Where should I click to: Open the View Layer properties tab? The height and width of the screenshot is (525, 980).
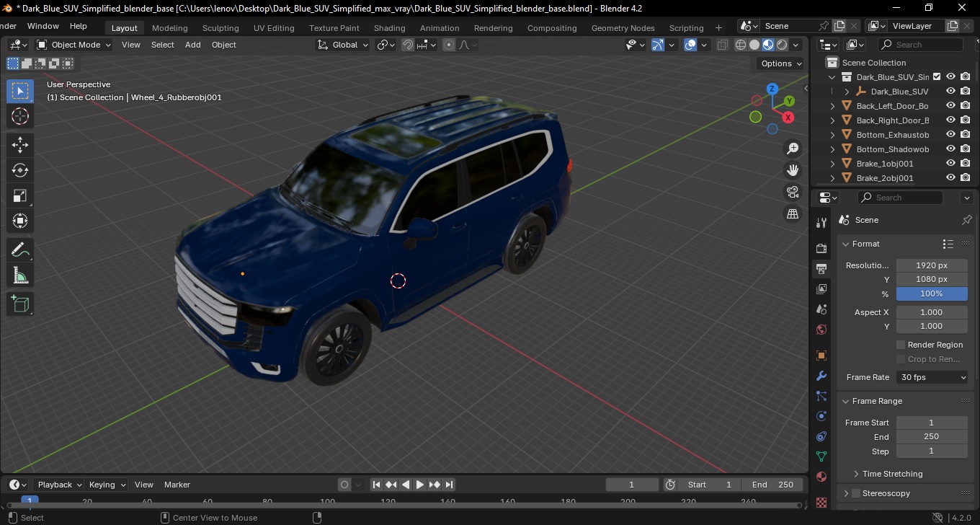(821, 289)
